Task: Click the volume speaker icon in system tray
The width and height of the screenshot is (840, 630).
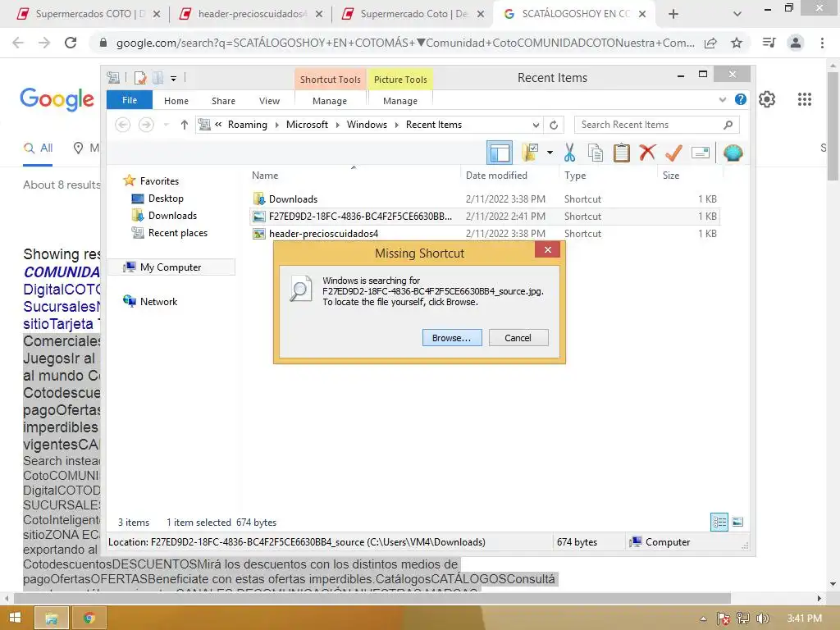Action: pyautogui.click(x=762, y=619)
